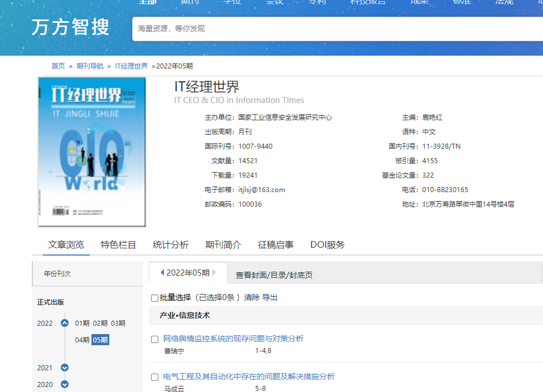This screenshot has height=392, width=543.
Task: Switch to the 统计分析 tab
Action: (171, 244)
